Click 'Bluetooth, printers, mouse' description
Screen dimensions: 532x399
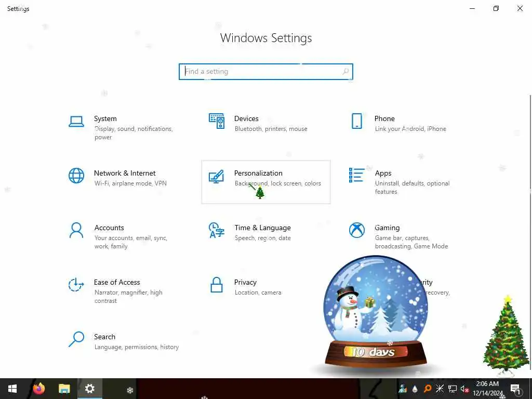click(x=271, y=129)
